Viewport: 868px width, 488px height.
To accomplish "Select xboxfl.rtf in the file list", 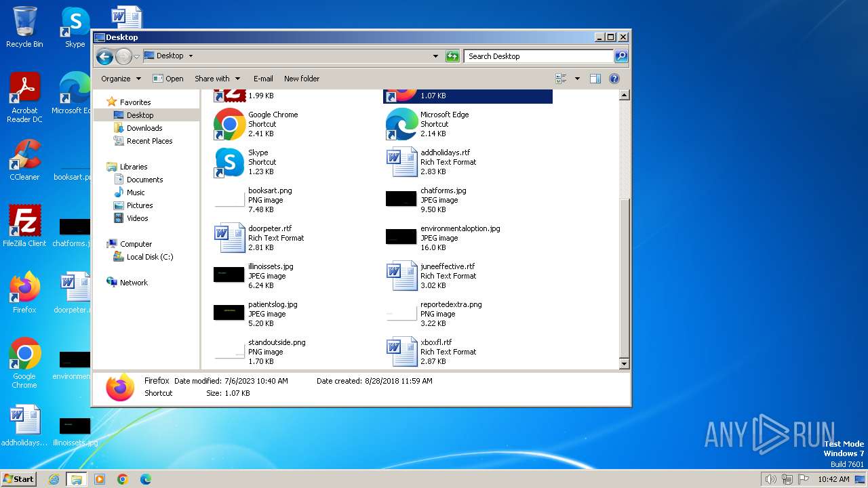I will coord(469,352).
